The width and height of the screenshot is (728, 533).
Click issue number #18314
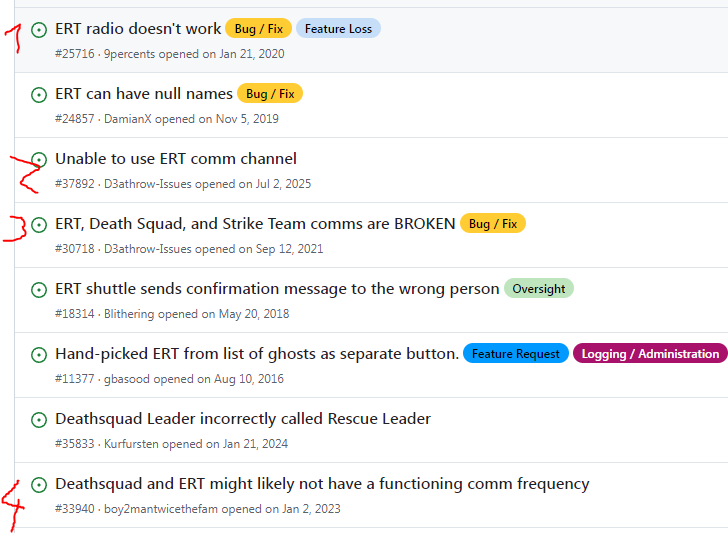75,314
